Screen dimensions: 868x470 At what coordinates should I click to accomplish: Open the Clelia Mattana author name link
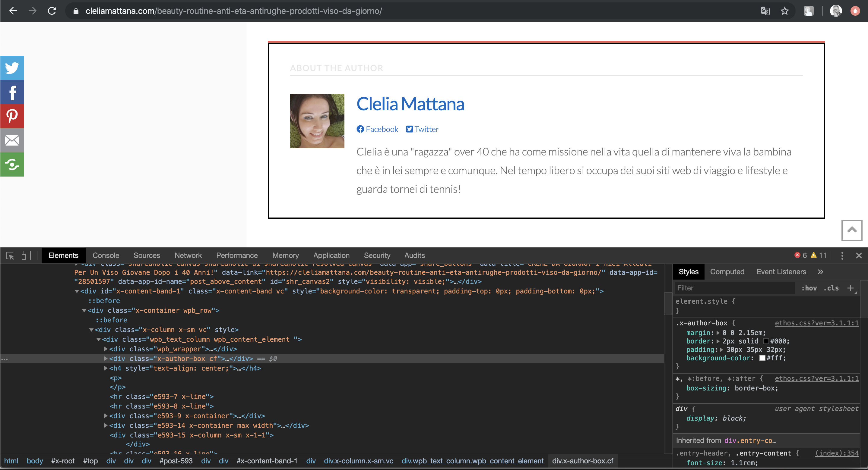point(410,104)
